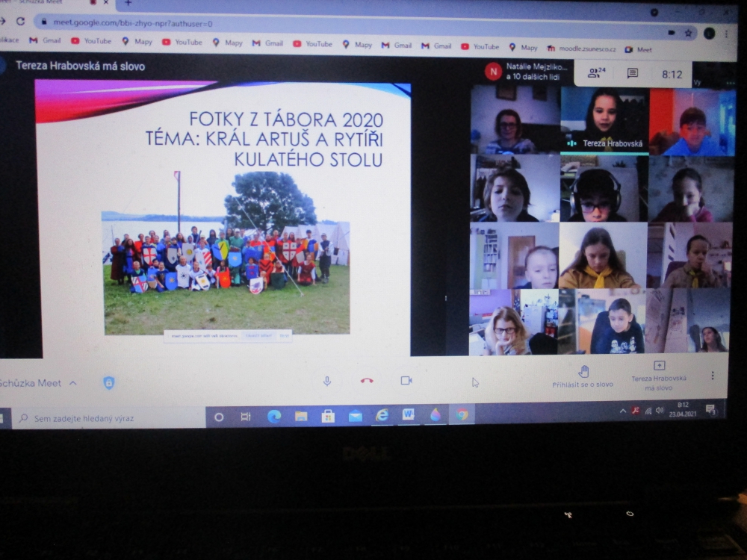
Task: Switch to Chrome on taskbar
Action: pyautogui.click(x=462, y=414)
